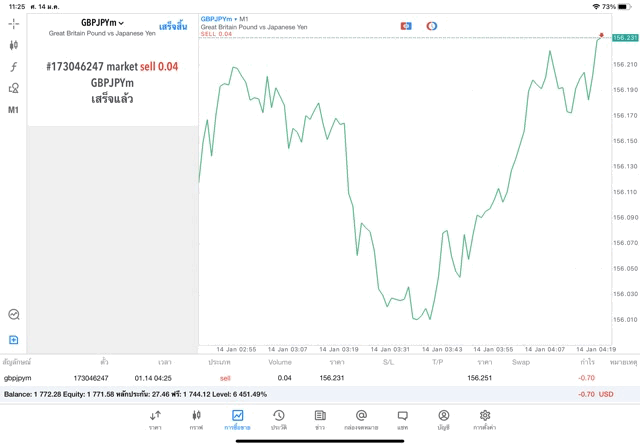640x447 pixels.
Task: Click the sell type cell in position row
Action: tap(225, 378)
